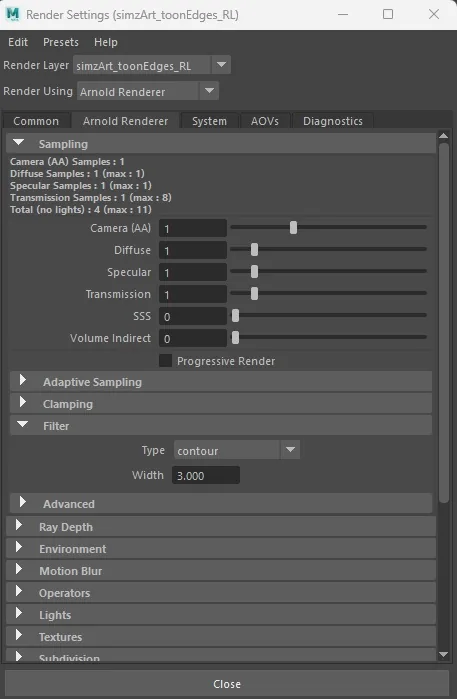Switch to the System tab

(209, 121)
